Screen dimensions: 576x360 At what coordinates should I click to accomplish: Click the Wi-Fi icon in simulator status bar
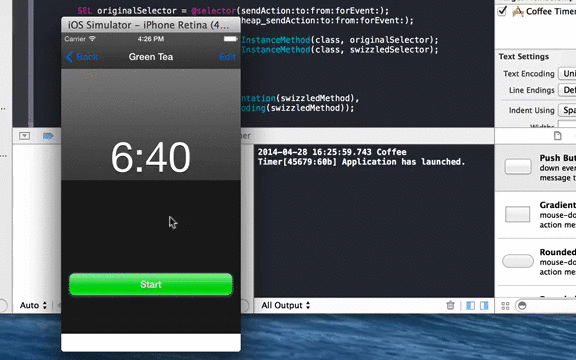tap(92, 39)
